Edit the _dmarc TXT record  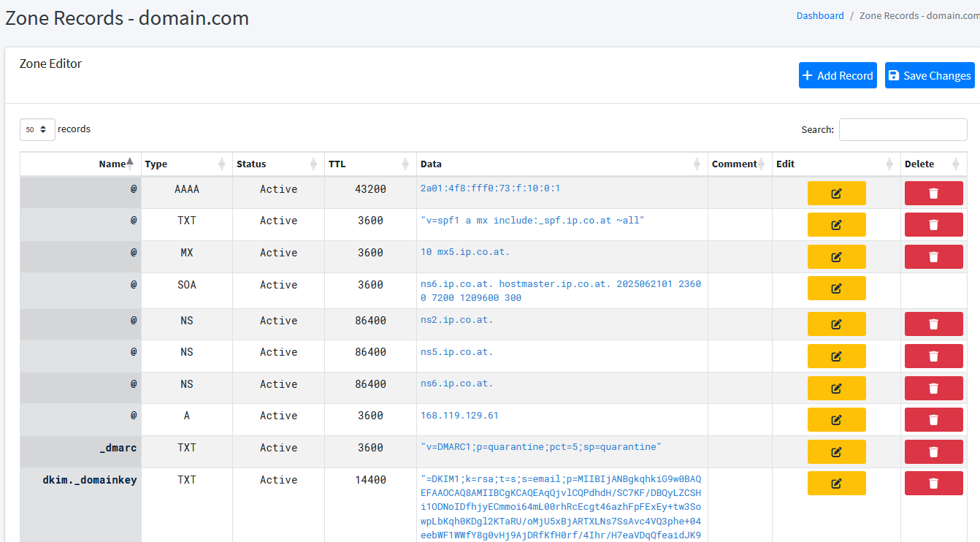(x=836, y=451)
